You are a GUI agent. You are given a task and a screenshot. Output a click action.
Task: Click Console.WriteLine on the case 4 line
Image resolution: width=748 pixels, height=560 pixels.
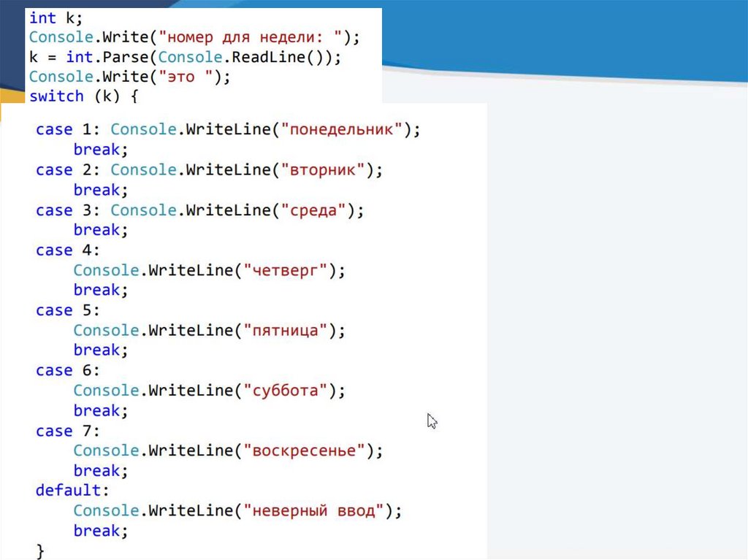pos(153,270)
